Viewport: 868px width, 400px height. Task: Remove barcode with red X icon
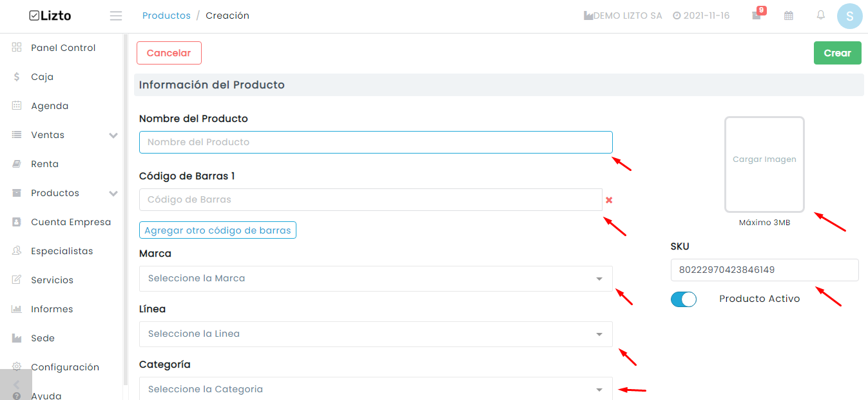609,200
